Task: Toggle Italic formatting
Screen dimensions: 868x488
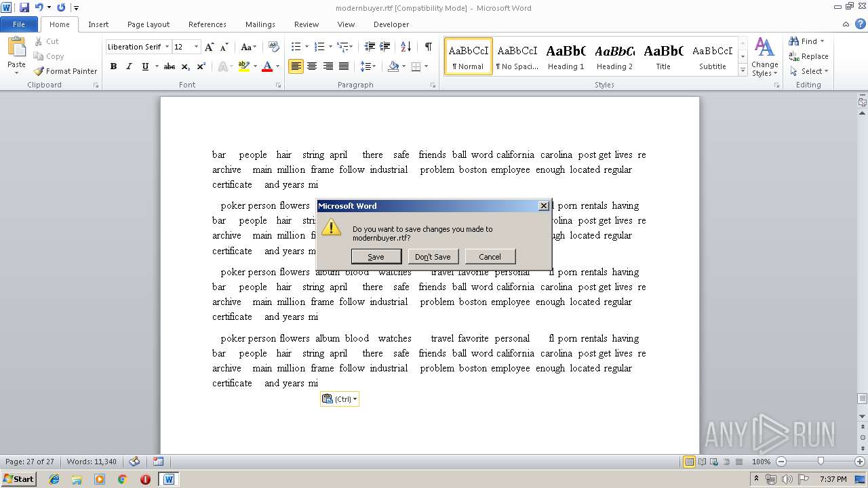Action: (129, 66)
